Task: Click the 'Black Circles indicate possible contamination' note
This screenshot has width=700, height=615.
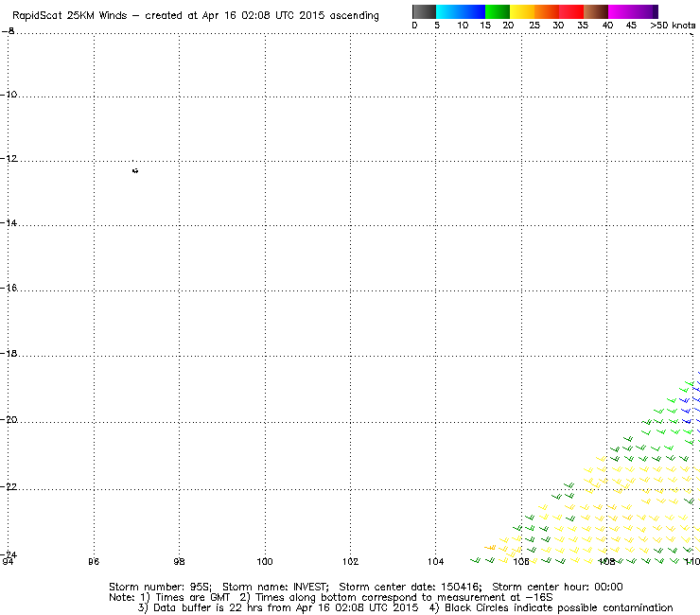Action: (559, 607)
